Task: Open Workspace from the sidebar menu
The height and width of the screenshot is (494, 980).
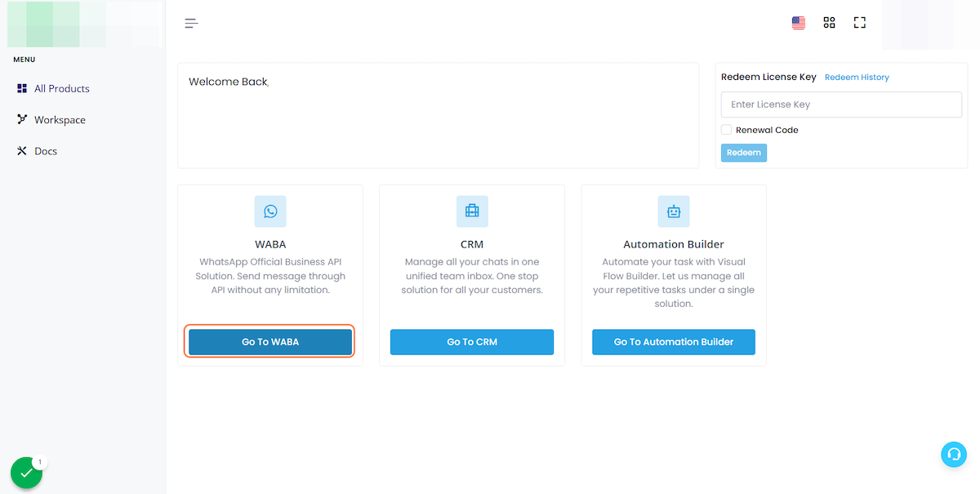Action: pyautogui.click(x=60, y=120)
